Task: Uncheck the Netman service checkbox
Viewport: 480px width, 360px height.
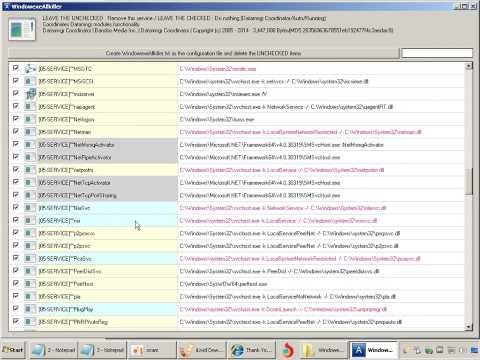Action: point(16,131)
